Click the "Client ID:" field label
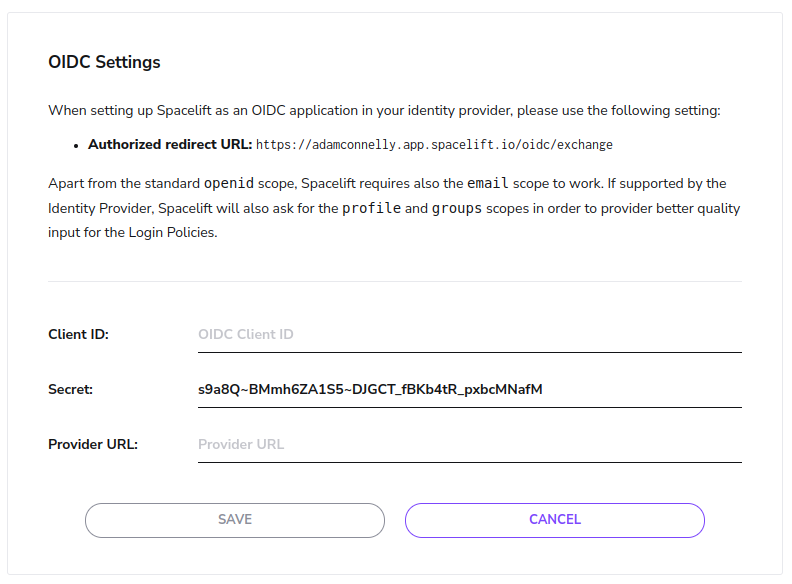This screenshot has width=792, height=584. [78, 334]
